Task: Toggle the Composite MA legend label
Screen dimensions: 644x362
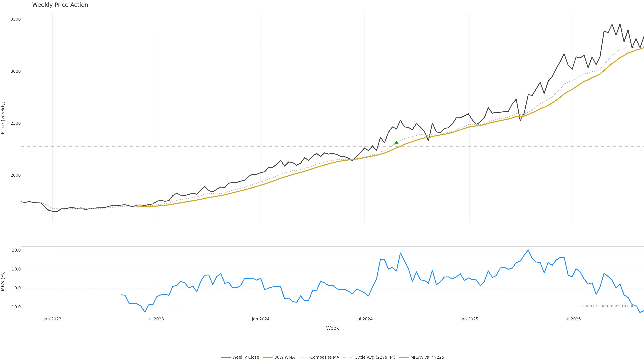Action: [325, 357]
